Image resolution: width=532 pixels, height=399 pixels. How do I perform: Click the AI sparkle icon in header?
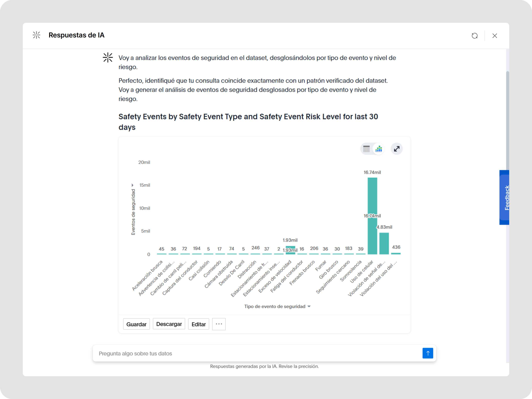36,35
